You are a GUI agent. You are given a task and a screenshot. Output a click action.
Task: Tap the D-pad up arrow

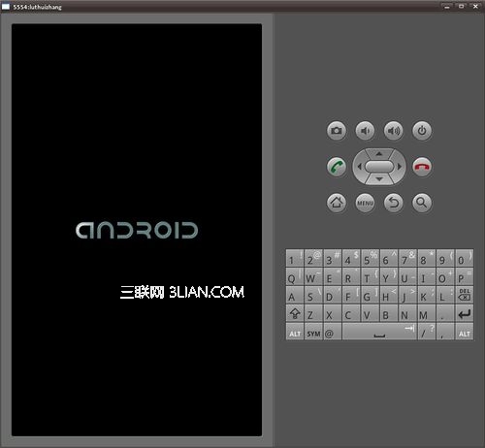pyautogui.click(x=379, y=154)
